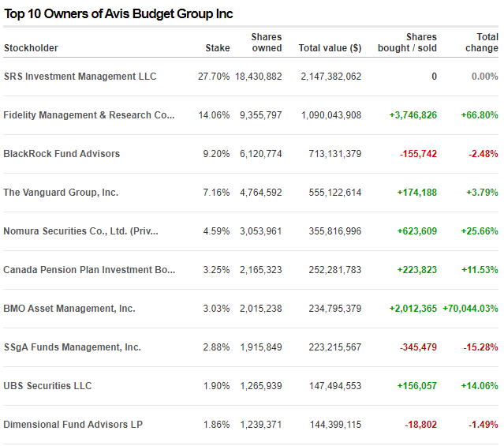Click the -345,479 shares sold value
This screenshot has width=504, height=446.
[x=418, y=347]
